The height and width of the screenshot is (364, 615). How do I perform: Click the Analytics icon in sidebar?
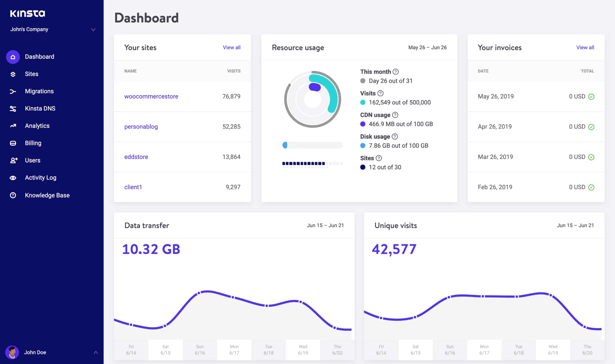12,126
